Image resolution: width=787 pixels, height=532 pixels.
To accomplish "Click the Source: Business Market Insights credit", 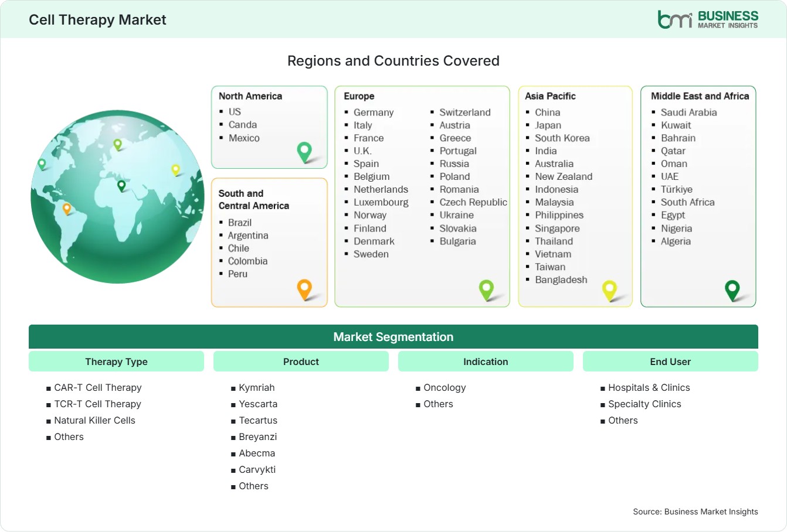I will click(x=696, y=512).
